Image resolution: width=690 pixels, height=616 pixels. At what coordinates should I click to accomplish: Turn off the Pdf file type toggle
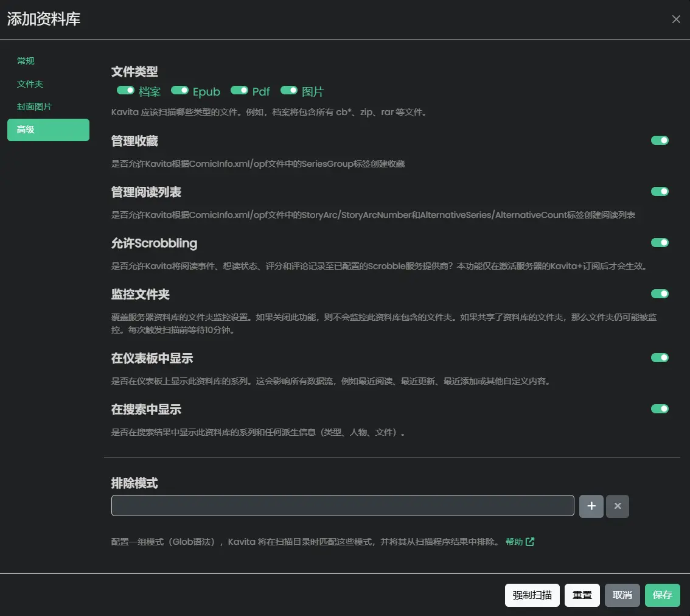click(239, 90)
